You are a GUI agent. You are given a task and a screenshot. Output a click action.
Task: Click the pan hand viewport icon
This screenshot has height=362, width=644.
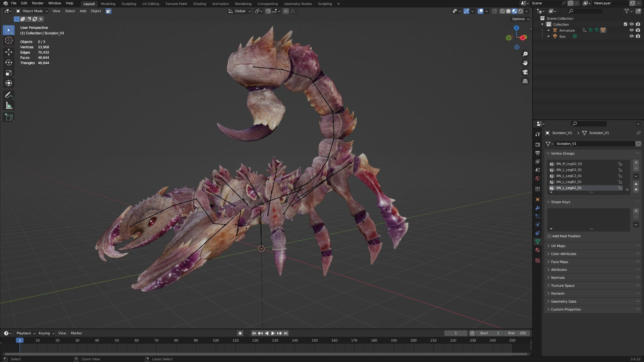(x=525, y=63)
